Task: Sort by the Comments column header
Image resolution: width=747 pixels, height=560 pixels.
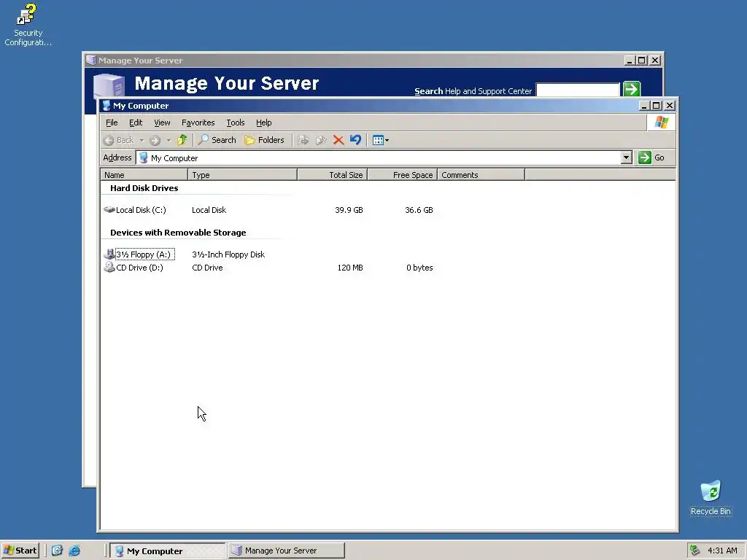Action: 481,175
